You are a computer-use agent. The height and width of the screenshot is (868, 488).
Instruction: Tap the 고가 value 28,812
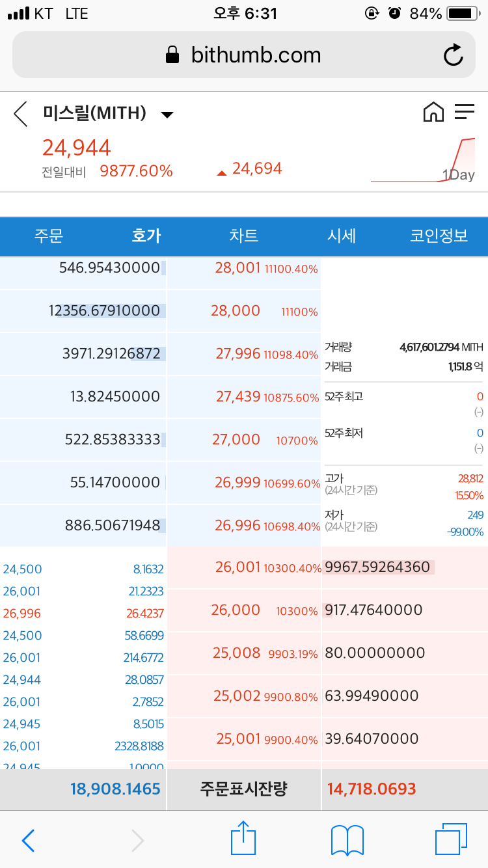470,478
